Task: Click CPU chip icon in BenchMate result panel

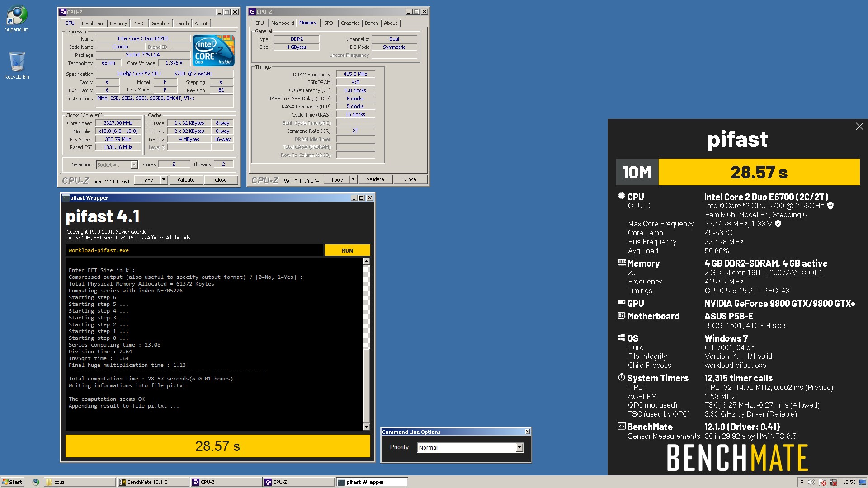Action: click(x=622, y=196)
